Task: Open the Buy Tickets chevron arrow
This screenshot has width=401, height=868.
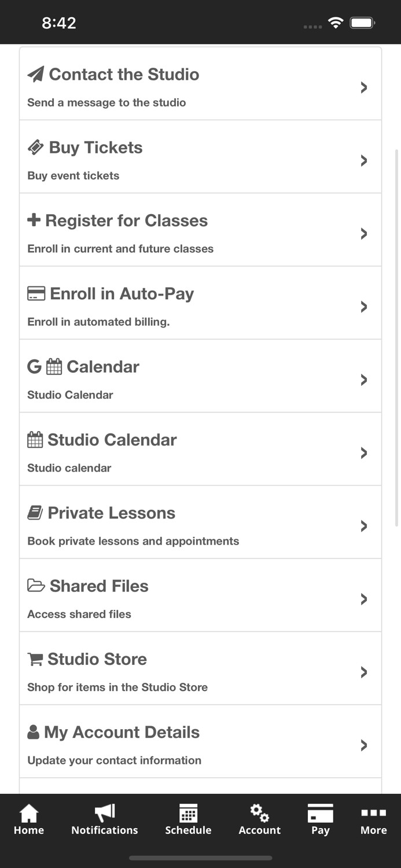Action: click(364, 160)
